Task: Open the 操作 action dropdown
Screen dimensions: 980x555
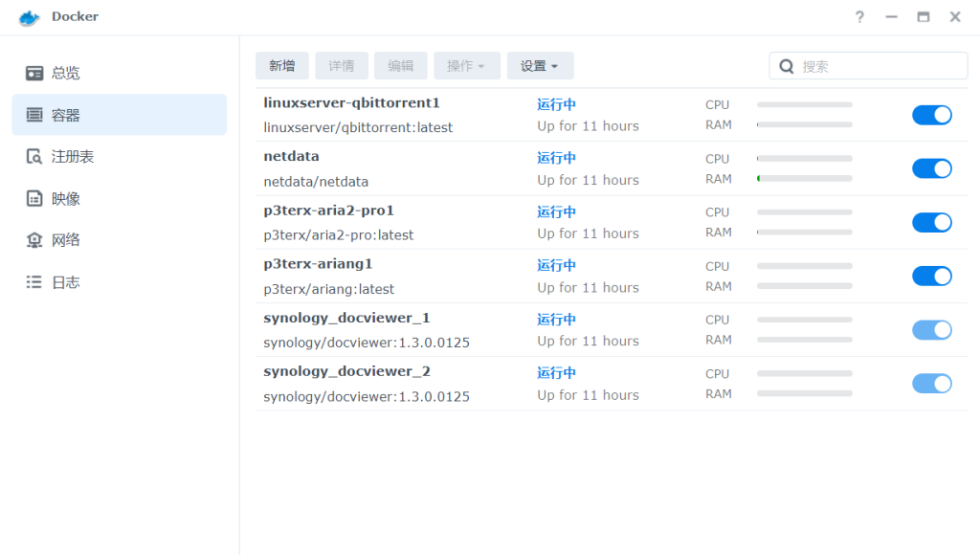Action: click(466, 66)
